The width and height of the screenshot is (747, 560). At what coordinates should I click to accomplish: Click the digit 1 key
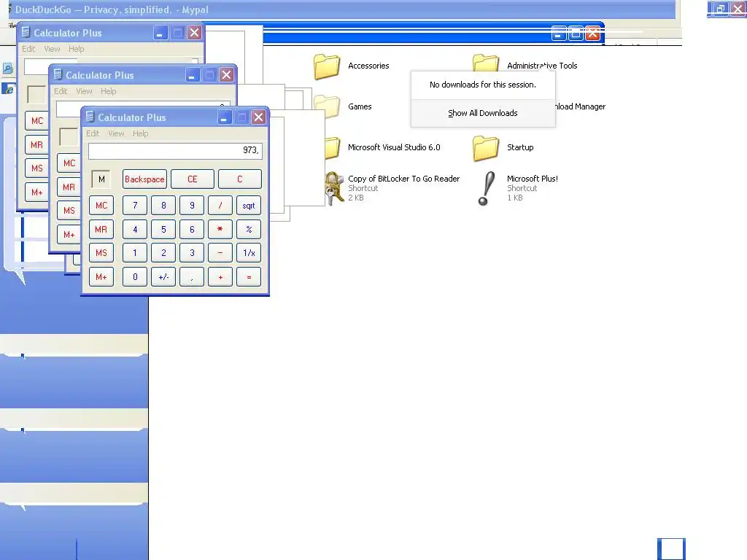[x=135, y=253]
